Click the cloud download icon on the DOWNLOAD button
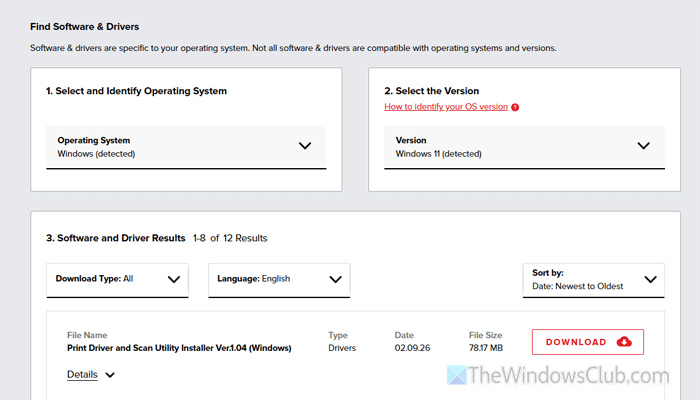Screen dimensions: 700x400 pyautogui.click(x=624, y=342)
